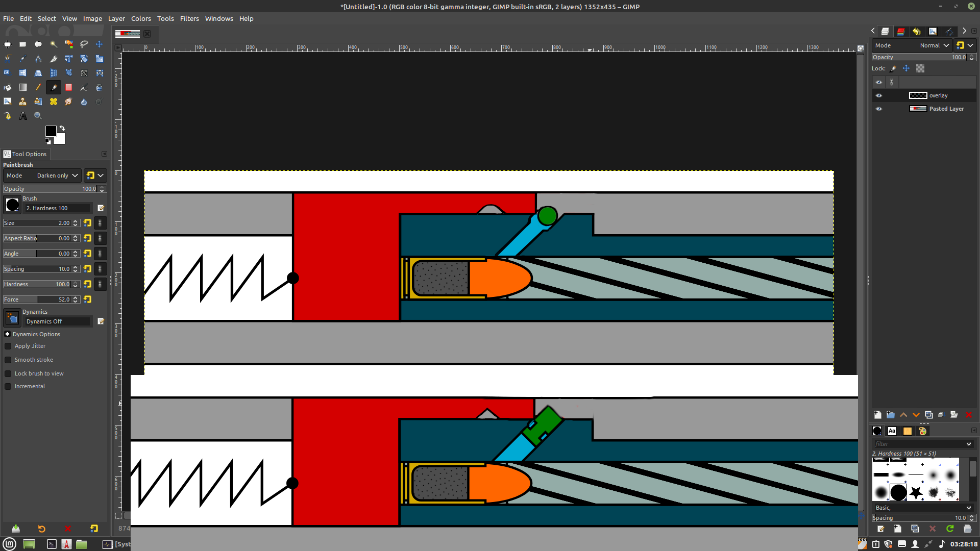Open paint mode group dropdown in Tool Options
This screenshot has width=980, height=551.
pos(95,176)
